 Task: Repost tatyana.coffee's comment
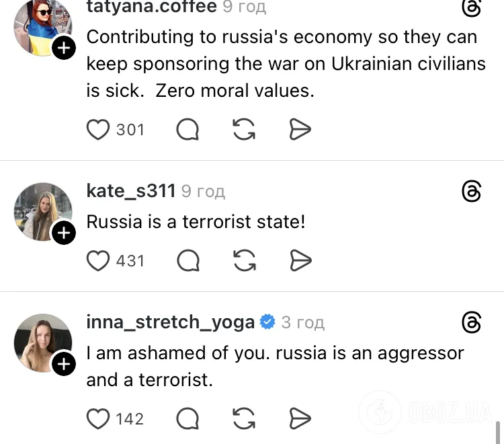click(244, 129)
